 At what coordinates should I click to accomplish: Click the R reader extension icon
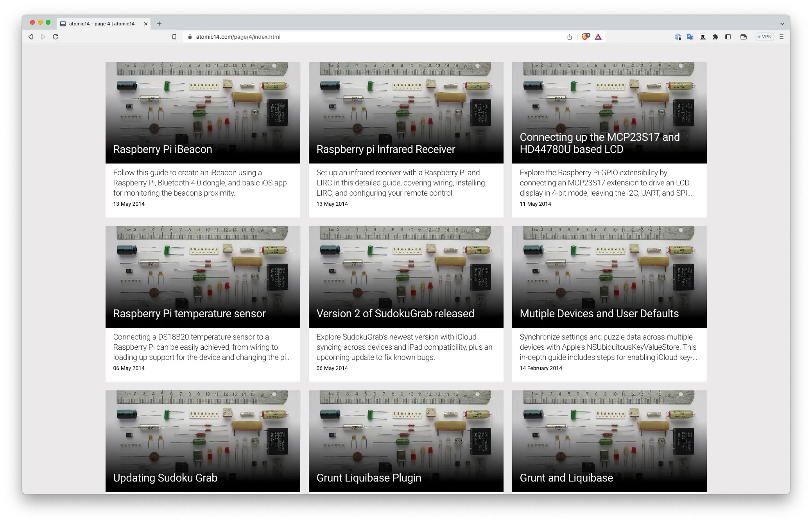coord(703,37)
